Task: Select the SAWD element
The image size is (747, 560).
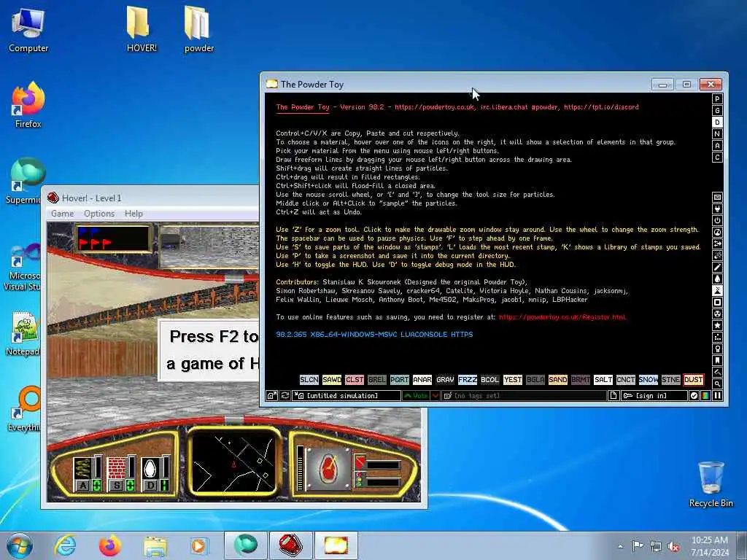Action: 332,379
